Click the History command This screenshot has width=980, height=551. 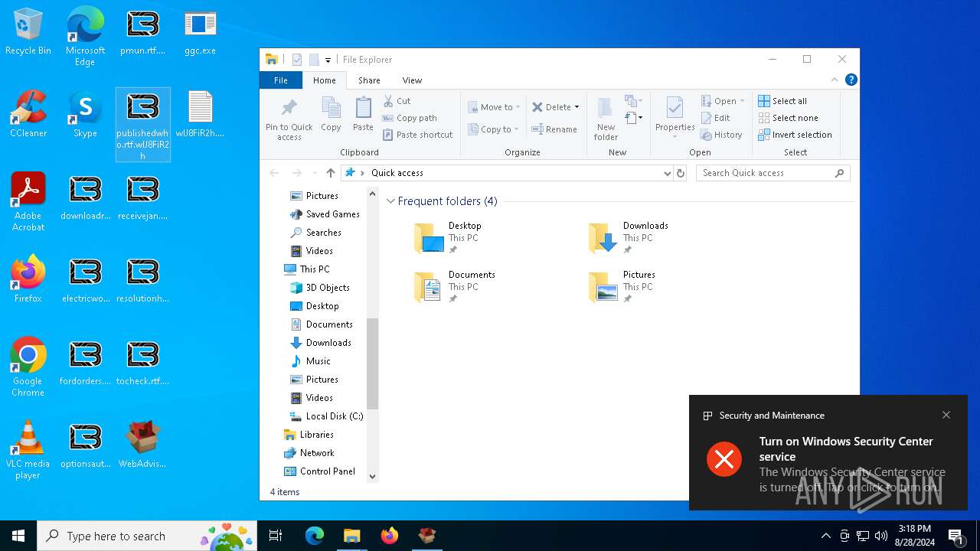(721, 135)
